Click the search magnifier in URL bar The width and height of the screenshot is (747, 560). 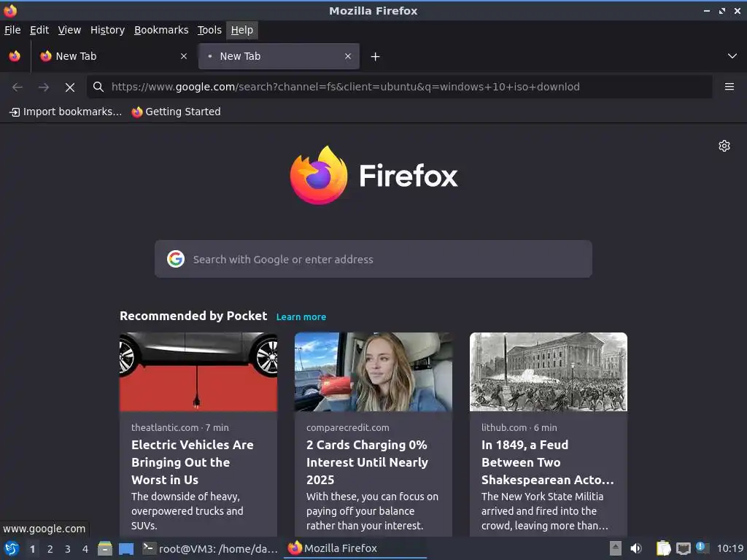(x=98, y=87)
